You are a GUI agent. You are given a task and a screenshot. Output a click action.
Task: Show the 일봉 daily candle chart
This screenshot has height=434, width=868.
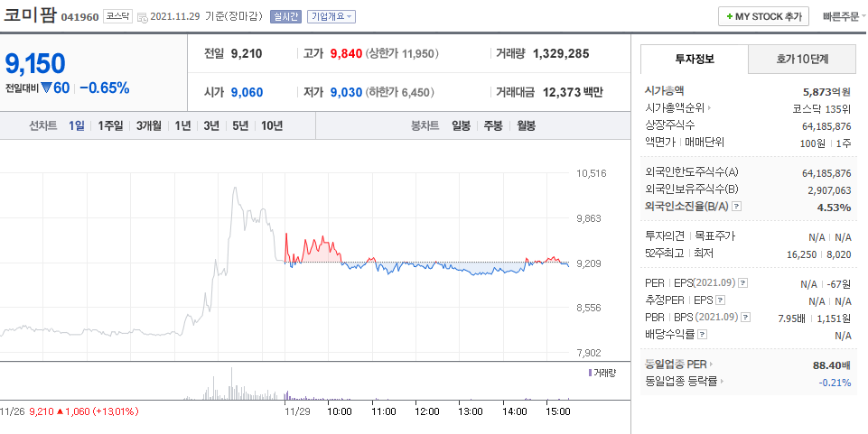pos(461,125)
